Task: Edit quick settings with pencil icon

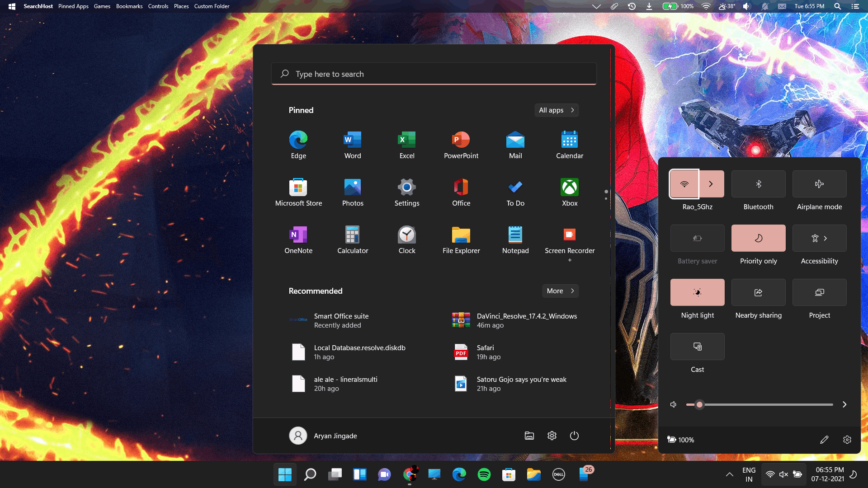Action: [x=824, y=440]
